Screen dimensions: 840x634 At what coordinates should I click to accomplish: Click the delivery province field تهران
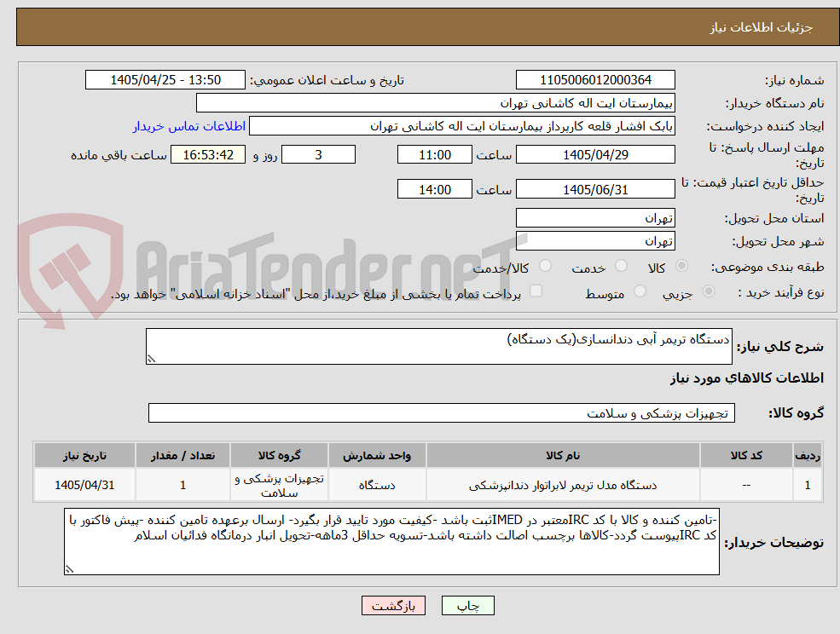595,218
